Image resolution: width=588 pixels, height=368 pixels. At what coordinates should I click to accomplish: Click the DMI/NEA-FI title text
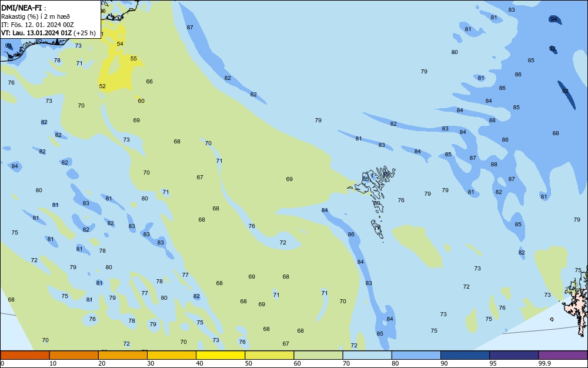21,8
